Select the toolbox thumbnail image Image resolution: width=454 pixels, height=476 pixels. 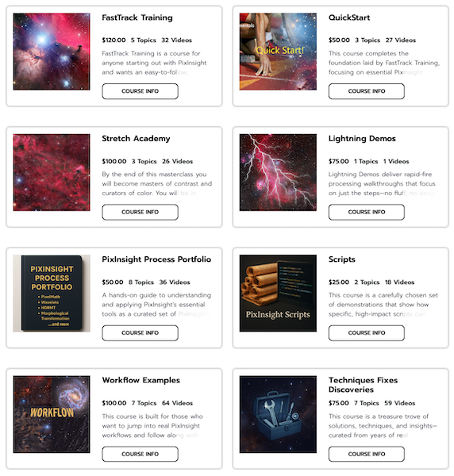pos(278,414)
